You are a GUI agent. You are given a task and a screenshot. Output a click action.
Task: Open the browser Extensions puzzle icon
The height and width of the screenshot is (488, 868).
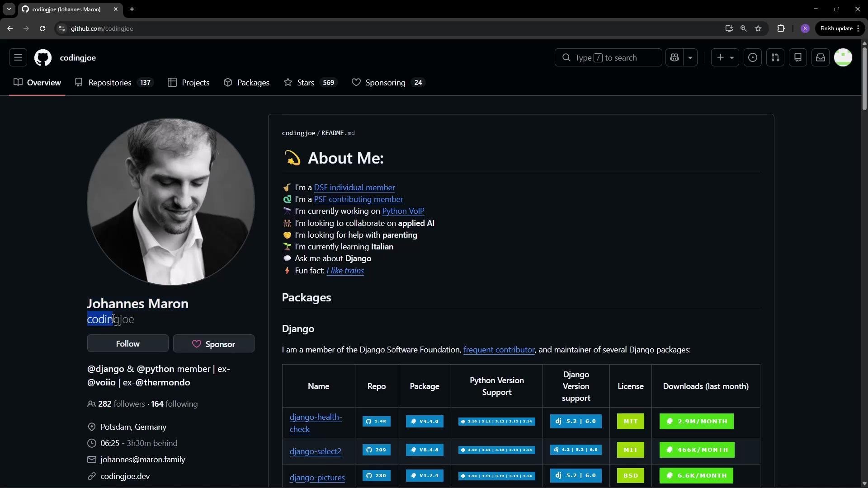(781, 28)
